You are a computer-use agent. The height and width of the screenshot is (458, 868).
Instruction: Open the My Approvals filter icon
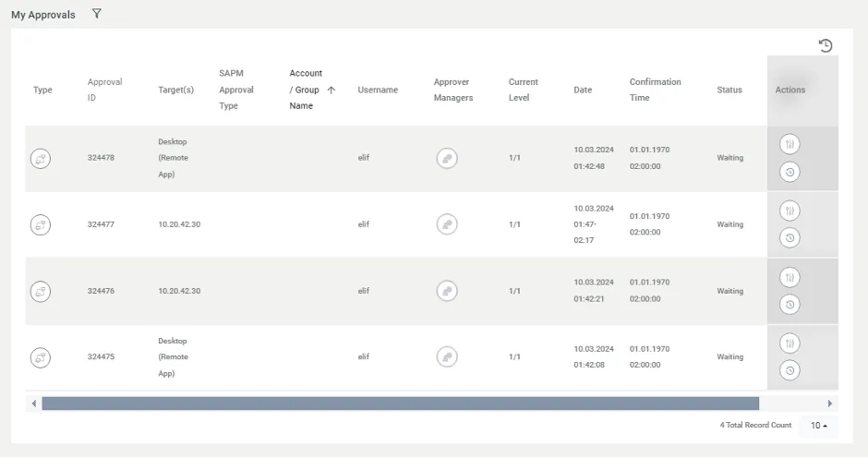pos(96,14)
